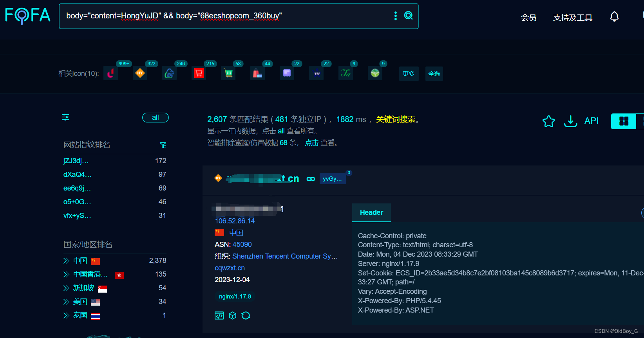Open the 支持及工具 menu
Screen dimensions: 644x338
(x=573, y=17)
